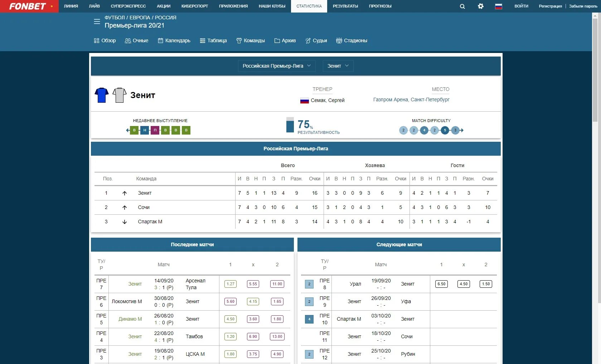This screenshot has height=364, width=601.
Task: Open settings gear icon
Action: (x=481, y=6)
